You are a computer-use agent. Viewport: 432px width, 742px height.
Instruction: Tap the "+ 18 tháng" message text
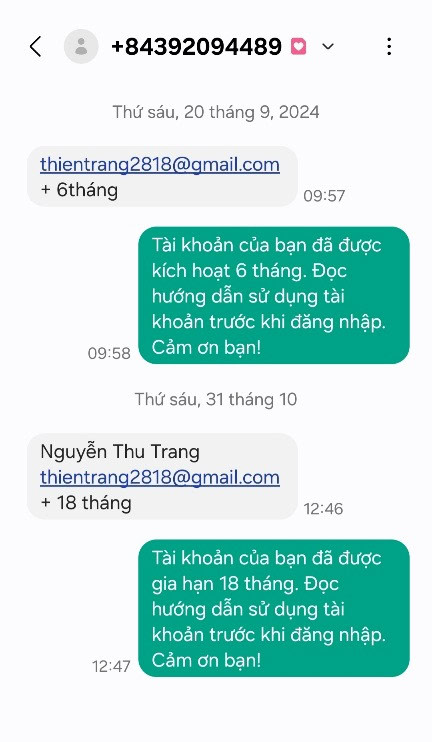[x=86, y=503]
